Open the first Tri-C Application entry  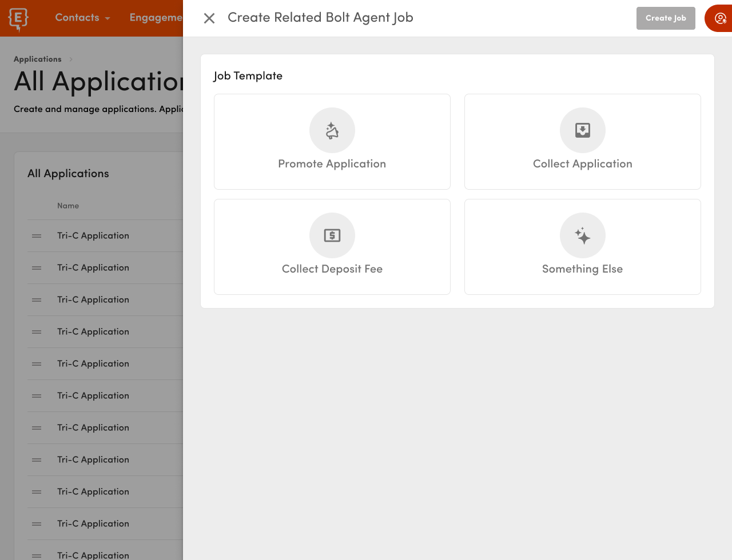tap(93, 235)
